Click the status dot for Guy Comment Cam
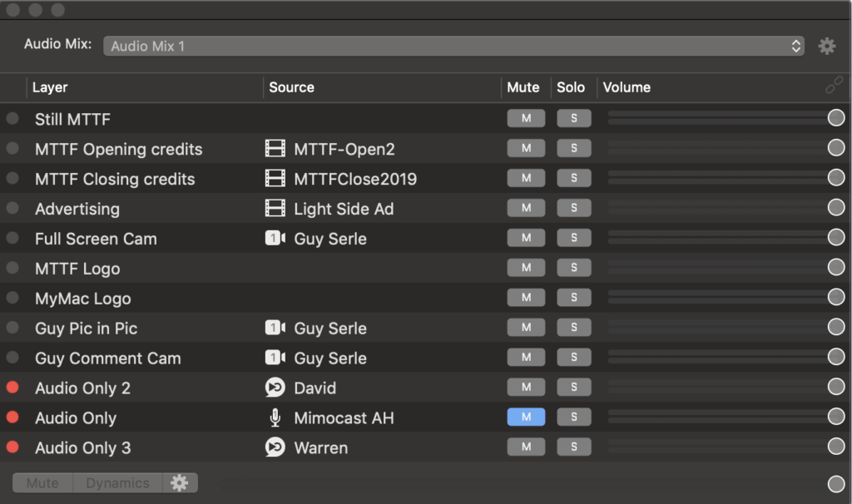 (12, 358)
